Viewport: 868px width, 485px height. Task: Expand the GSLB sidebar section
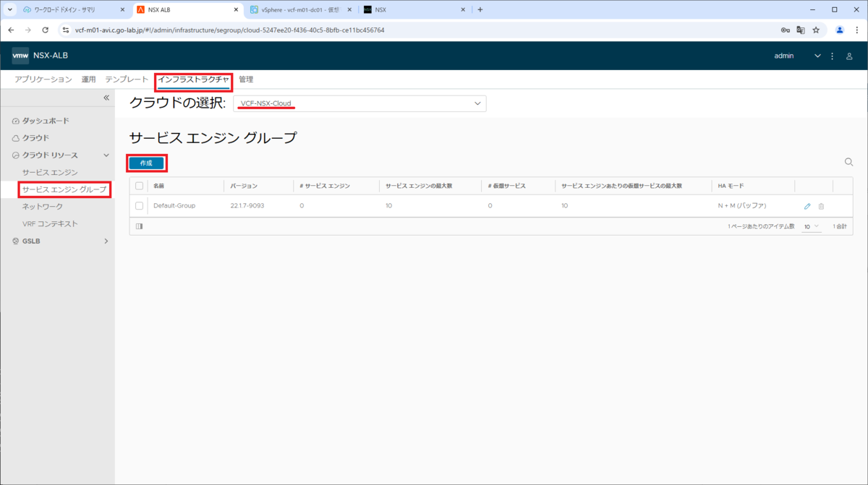click(106, 241)
